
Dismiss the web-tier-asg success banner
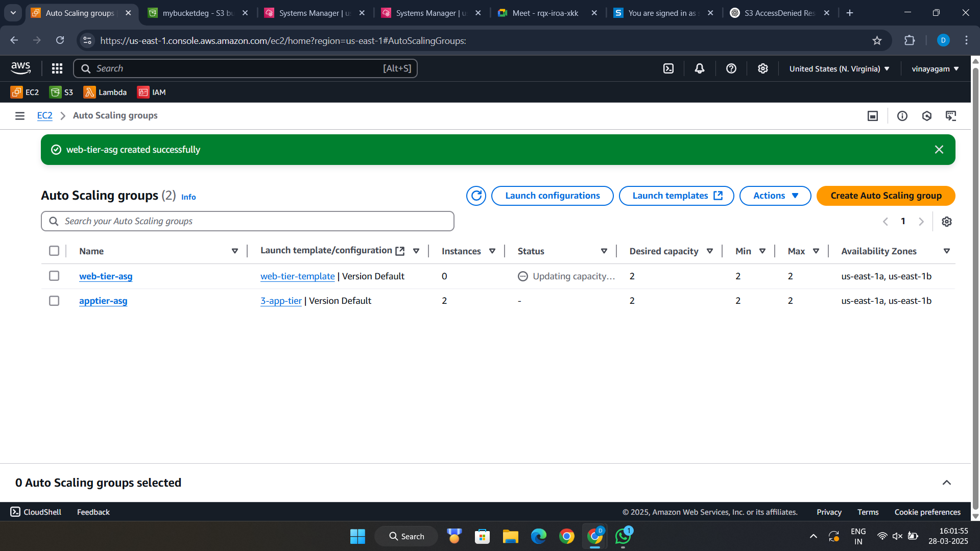coord(939,150)
